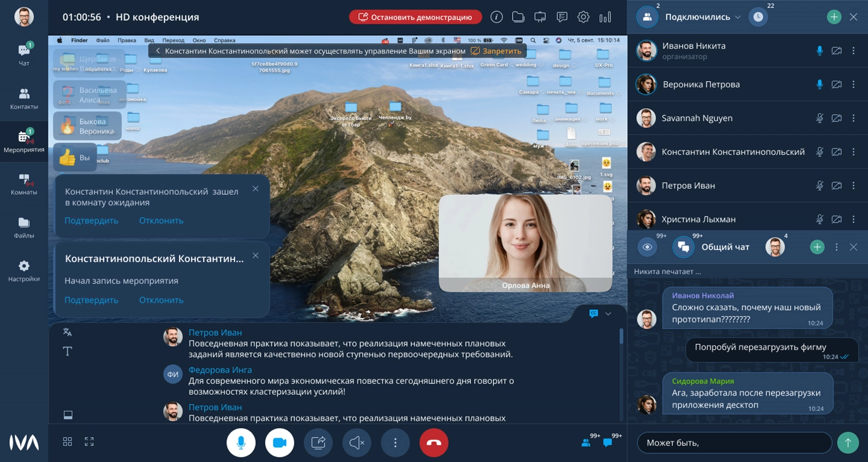
Task: Click Подтвердить on the waiting room notification
Action: [x=91, y=221]
